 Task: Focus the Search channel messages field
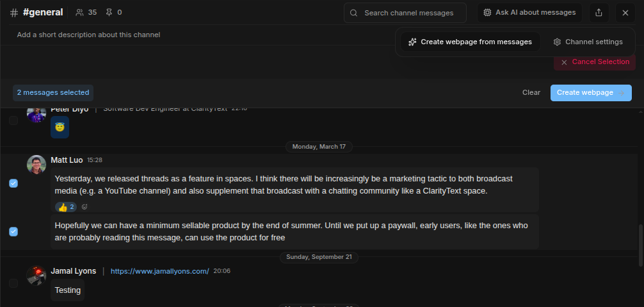[x=405, y=13]
